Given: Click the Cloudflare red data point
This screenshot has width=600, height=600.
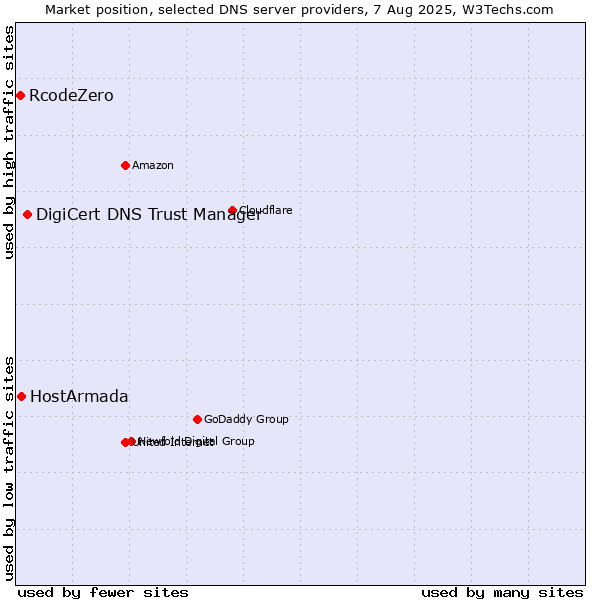Looking at the screenshot, I should (232, 210).
